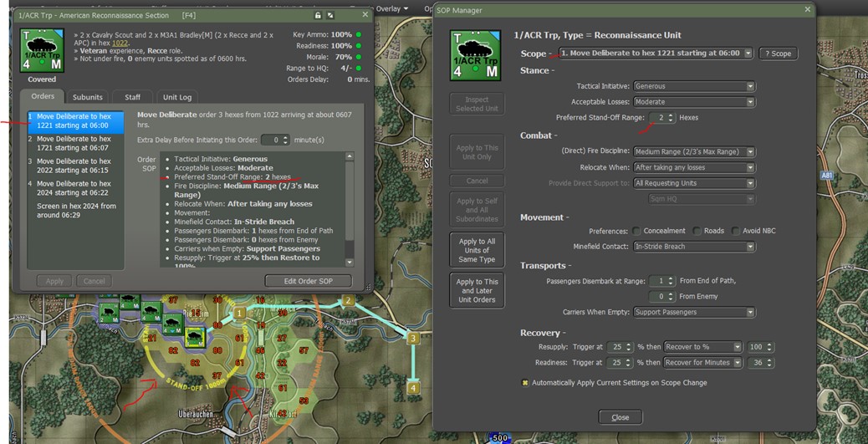Click the ? Scope button

[778, 54]
